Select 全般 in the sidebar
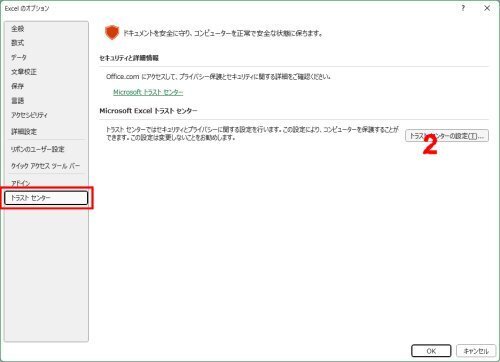The image size is (500, 362). 18,29
